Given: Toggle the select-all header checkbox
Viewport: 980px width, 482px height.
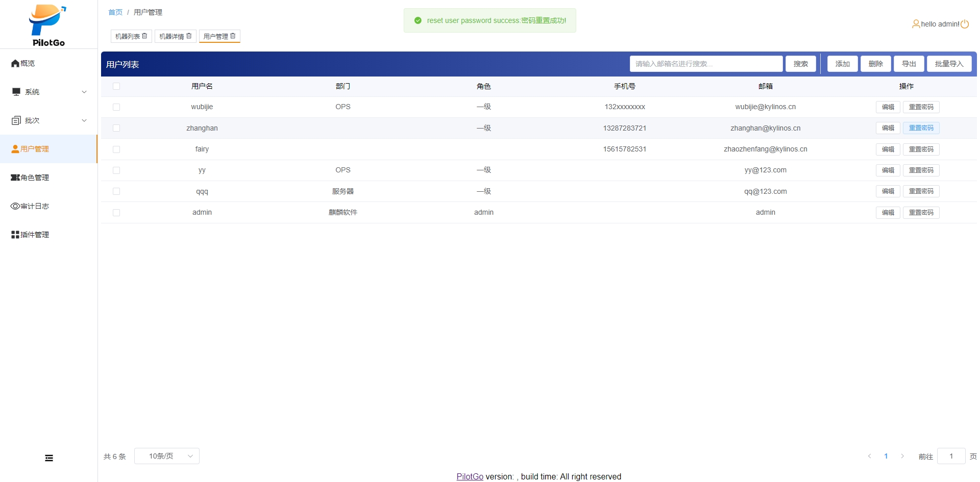Looking at the screenshot, I should point(116,86).
